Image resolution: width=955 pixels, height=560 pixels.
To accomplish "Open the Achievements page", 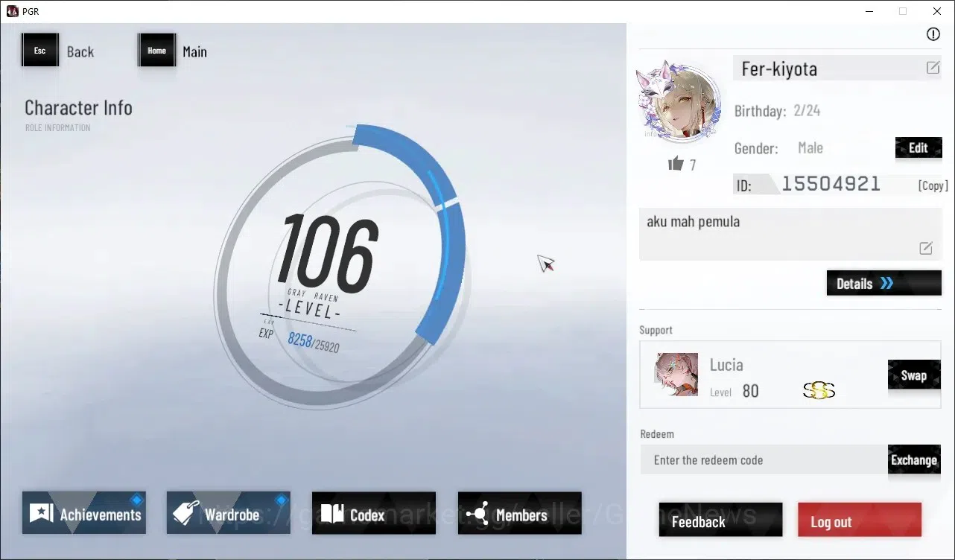I will coord(84,513).
